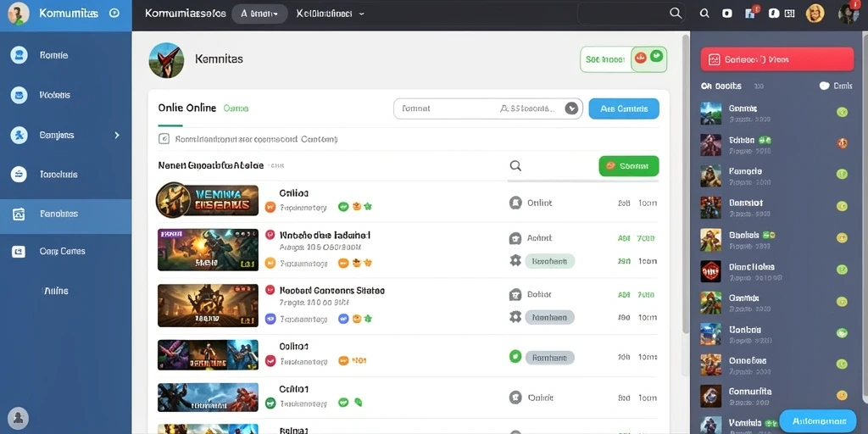Screen dimensions: 868x434
Task: Switch to the green Oame tab
Action: [x=236, y=108]
